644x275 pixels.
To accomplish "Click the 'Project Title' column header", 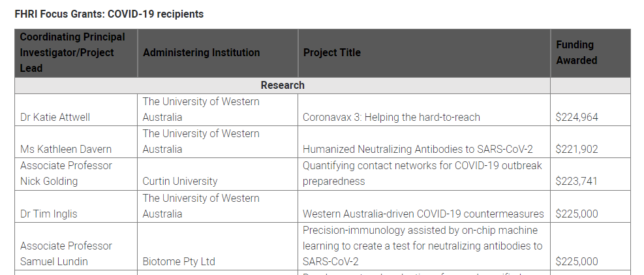I will [332, 52].
